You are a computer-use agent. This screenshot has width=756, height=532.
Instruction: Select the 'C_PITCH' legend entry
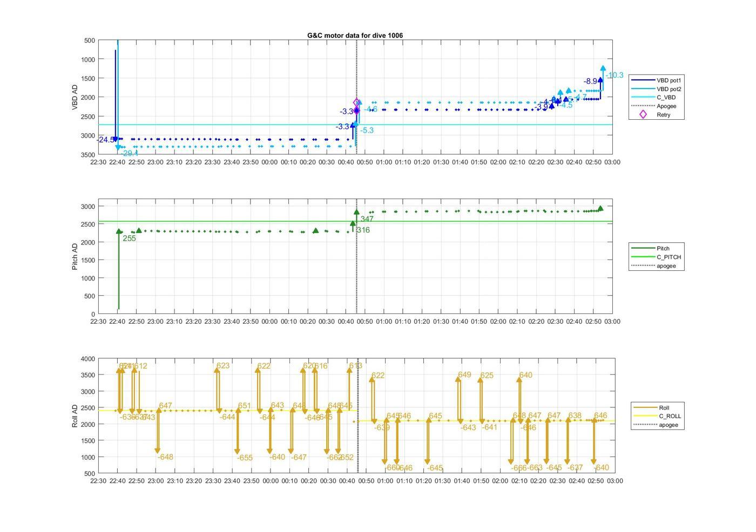pyautogui.click(x=656, y=257)
